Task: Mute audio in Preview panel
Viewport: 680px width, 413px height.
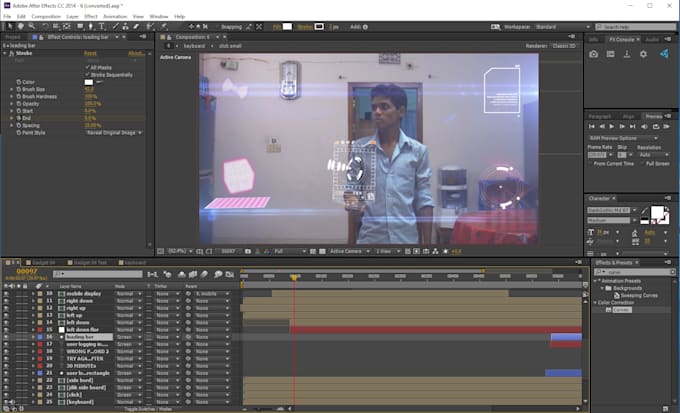Action: [644, 126]
